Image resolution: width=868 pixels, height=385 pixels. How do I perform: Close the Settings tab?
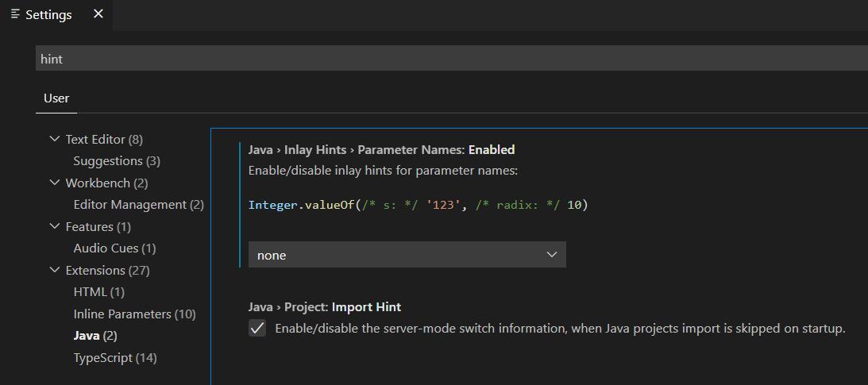pyautogui.click(x=98, y=13)
